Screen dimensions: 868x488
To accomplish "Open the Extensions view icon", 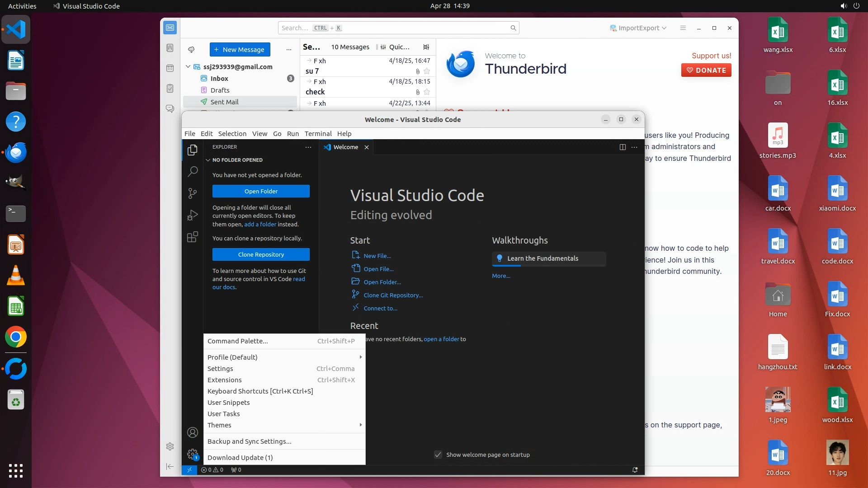I will point(193,237).
